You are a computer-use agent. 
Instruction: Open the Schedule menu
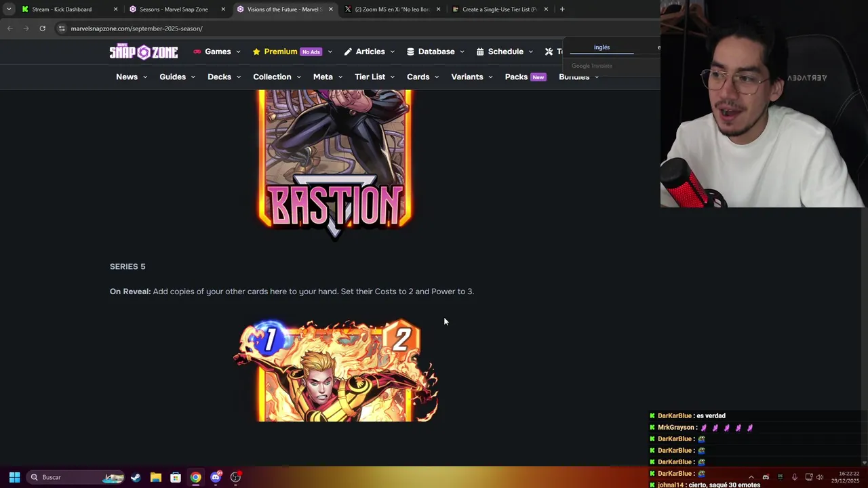tap(505, 52)
